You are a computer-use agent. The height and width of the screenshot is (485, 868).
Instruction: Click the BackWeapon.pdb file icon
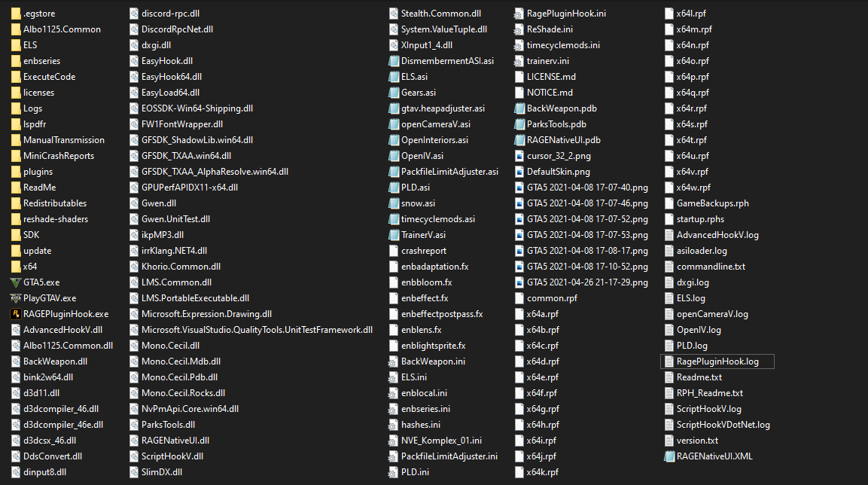point(519,108)
